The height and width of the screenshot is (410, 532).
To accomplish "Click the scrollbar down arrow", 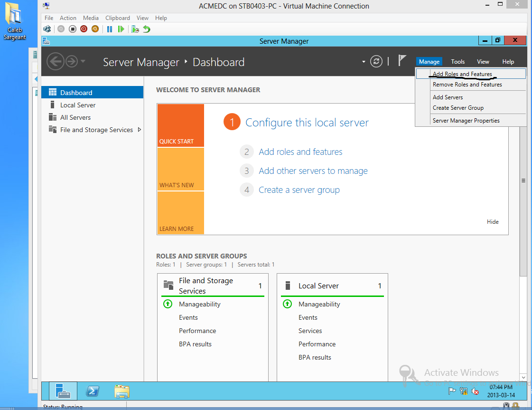I will click(x=523, y=377).
